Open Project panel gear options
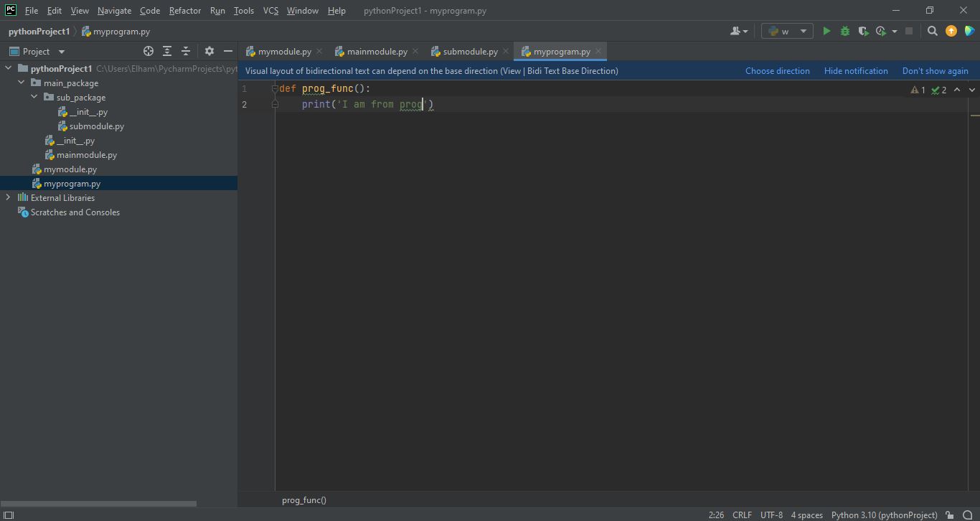 [x=209, y=51]
